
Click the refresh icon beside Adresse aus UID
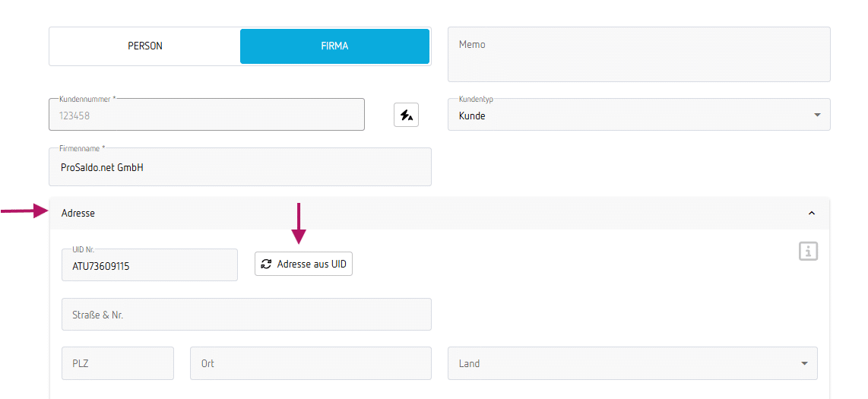(266, 264)
